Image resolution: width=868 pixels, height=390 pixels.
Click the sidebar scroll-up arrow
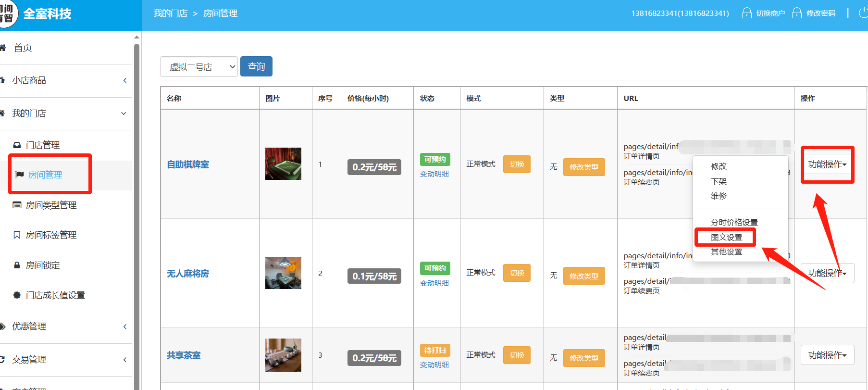coord(137,37)
